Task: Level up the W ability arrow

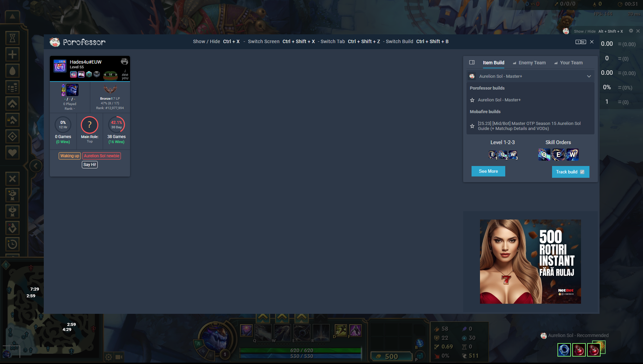Action: click(282, 317)
